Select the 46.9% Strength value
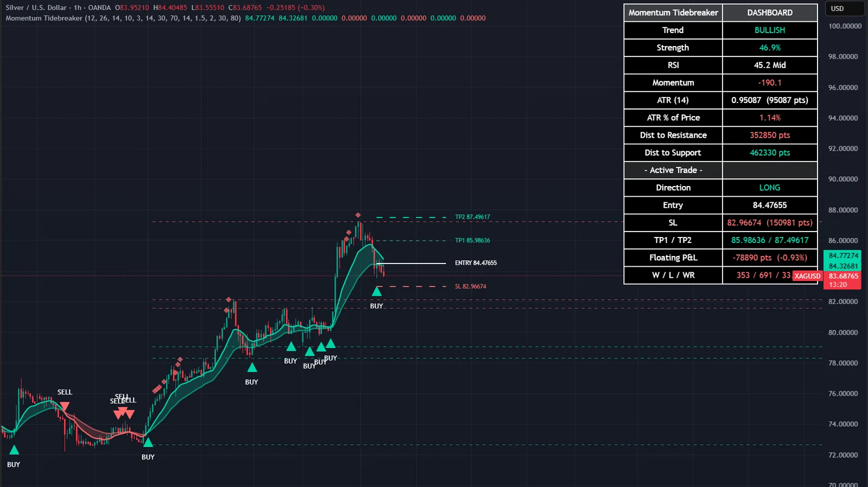The height and width of the screenshot is (487, 868). point(770,48)
